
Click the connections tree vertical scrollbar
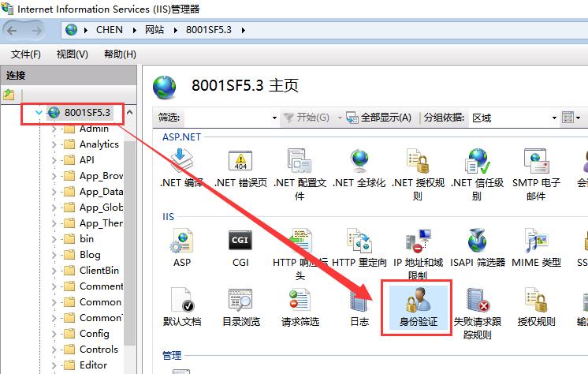tap(130, 242)
